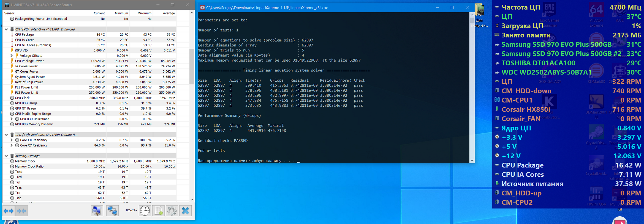Click the HWiNFO sensor list scroll-up arrow
The width and height of the screenshot is (644, 224).
(x=192, y=13)
